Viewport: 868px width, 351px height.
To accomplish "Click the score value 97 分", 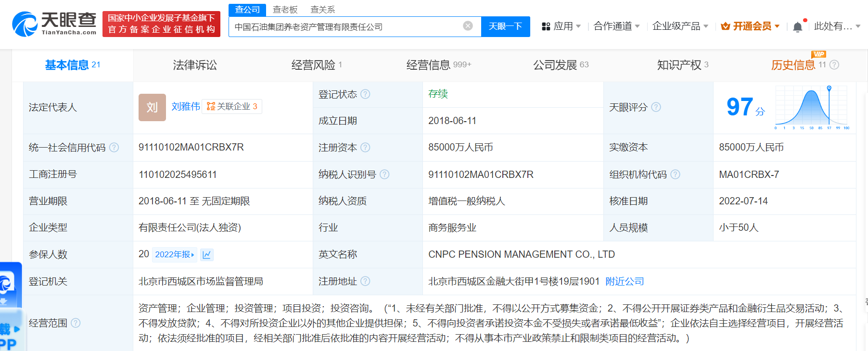I will 745,107.
